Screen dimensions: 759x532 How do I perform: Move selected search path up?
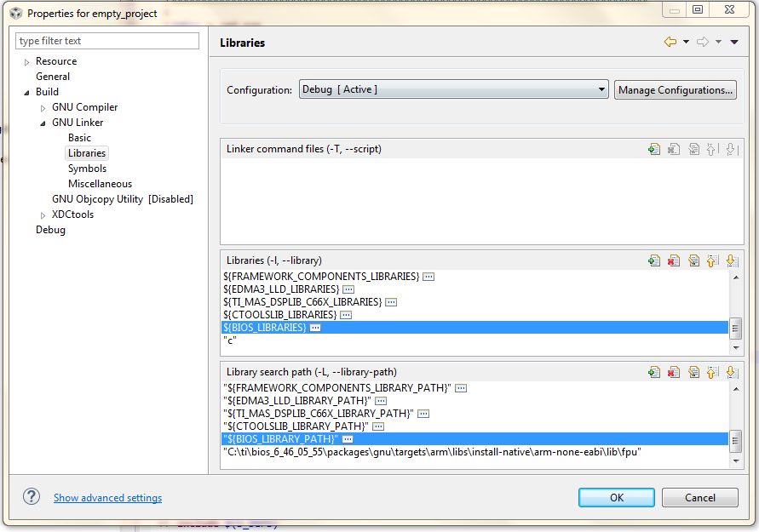pyautogui.click(x=712, y=372)
